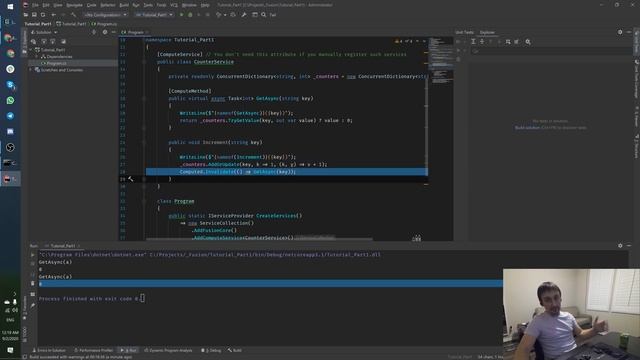Open the Debug tool window button
Screen dimensions: 640x360
click(211, 350)
